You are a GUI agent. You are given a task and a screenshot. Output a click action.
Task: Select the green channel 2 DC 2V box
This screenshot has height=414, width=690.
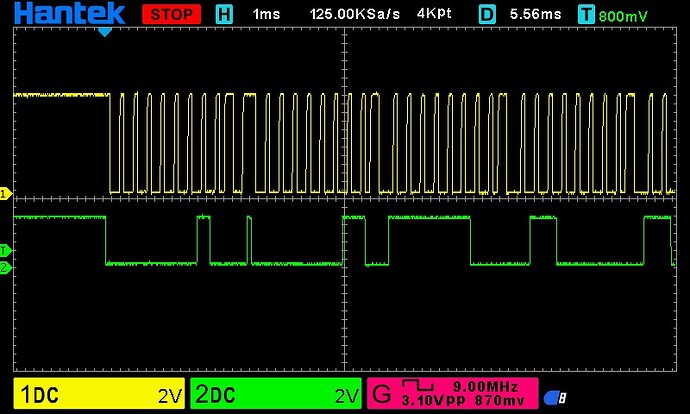(x=276, y=393)
